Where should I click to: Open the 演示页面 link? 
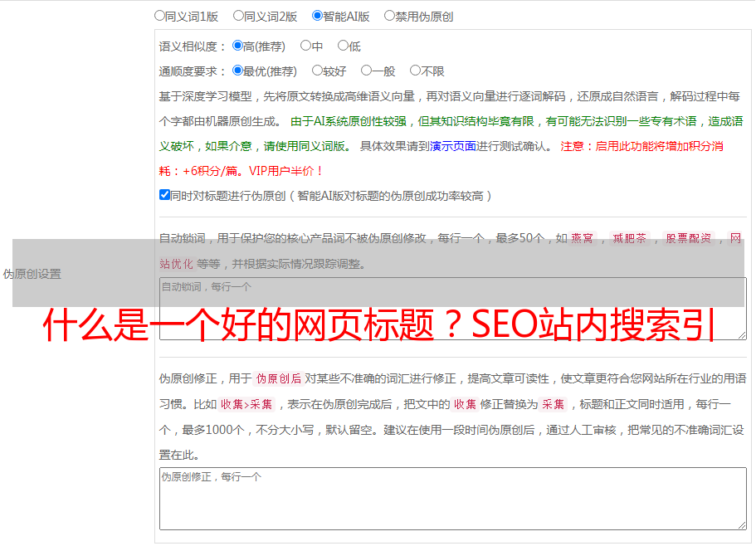(x=452, y=146)
